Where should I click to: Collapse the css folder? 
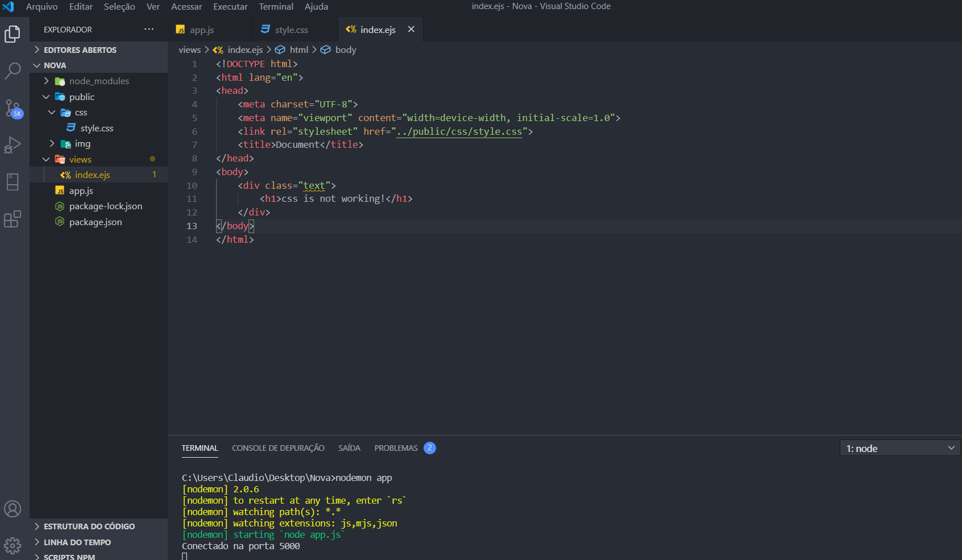click(98, 113)
